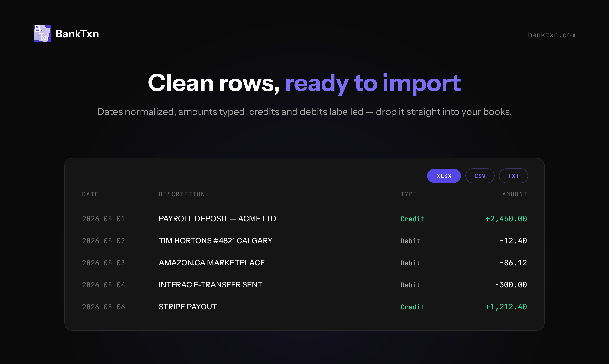Select INTERAC E-TRANSFER SENT description
This screenshot has width=609, height=364.
211,285
